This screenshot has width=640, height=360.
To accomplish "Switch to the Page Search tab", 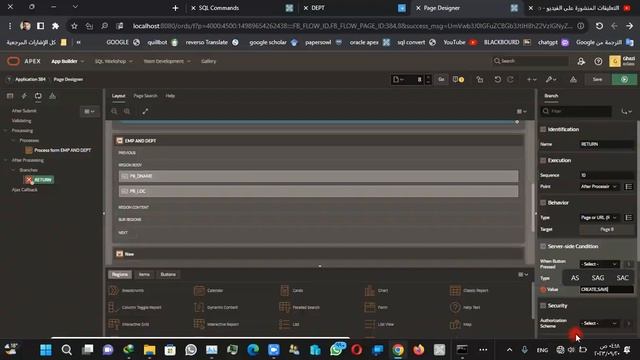I will pos(145,96).
